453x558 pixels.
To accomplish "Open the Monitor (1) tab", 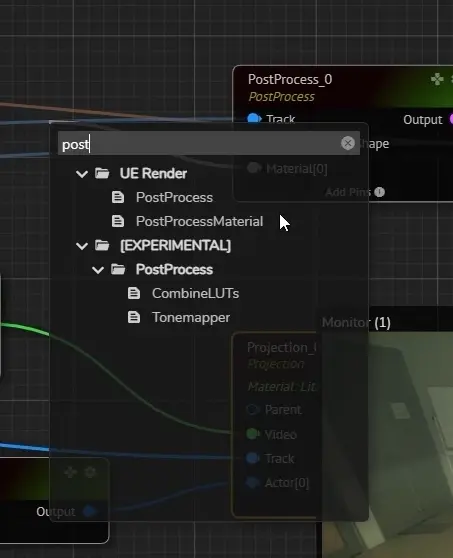I will [x=356, y=322].
